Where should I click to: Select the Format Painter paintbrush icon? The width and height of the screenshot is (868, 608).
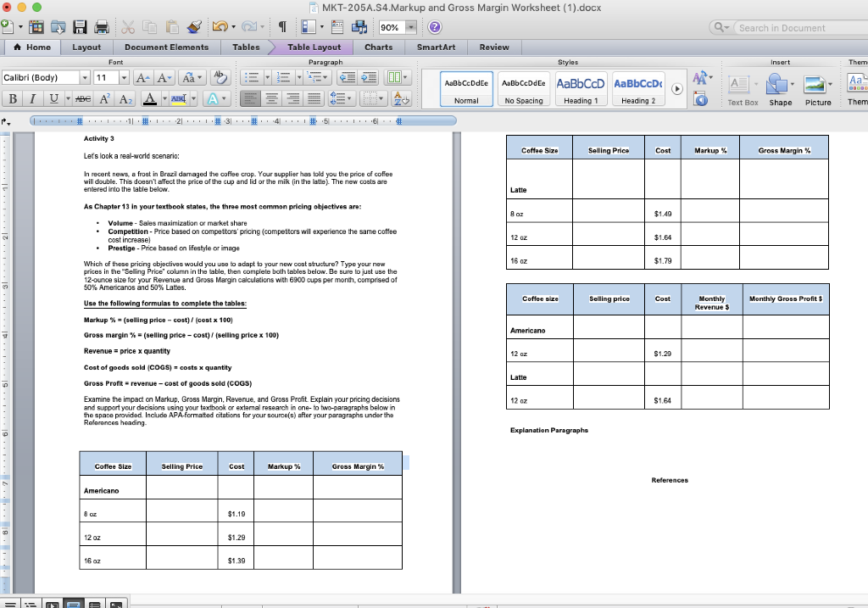194,27
